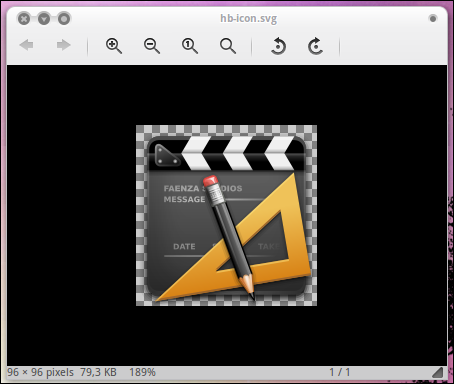Minimize the window using title bar button
This screenshot has height=384, width=454.
44,19
